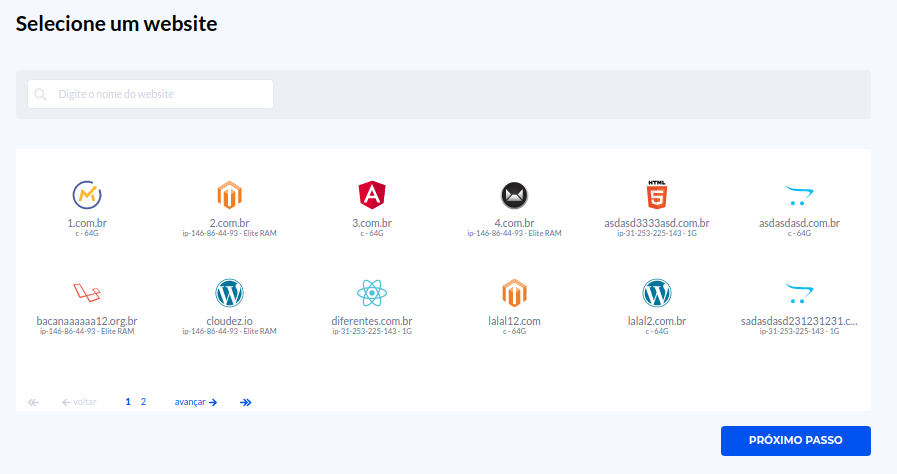Go to page 2 of websites
Viewport: 897px width, 474px height.
point(143,402)
